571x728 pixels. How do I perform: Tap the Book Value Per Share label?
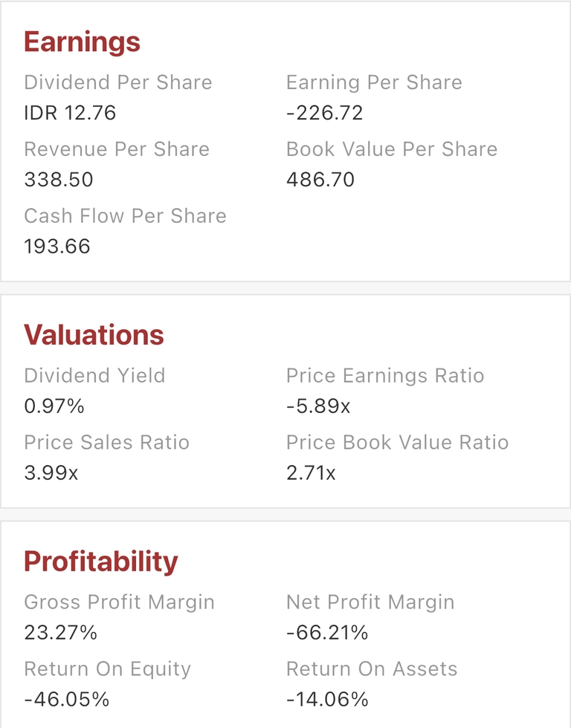click(392, 149)
